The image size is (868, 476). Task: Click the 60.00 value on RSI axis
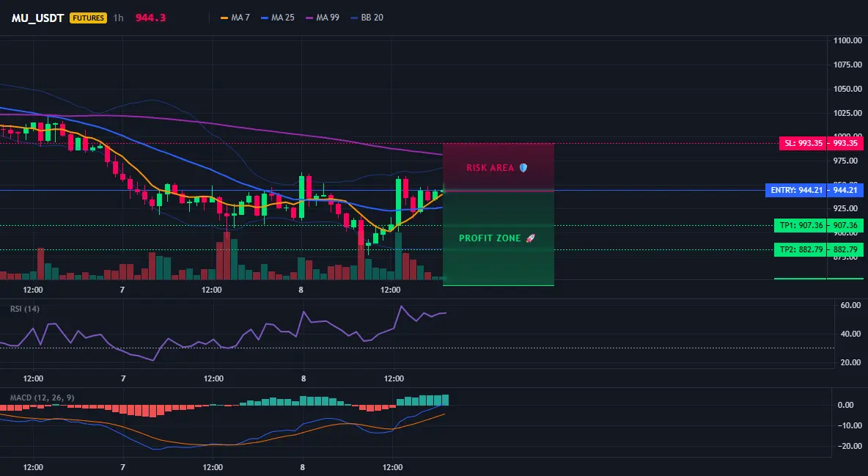850,305
